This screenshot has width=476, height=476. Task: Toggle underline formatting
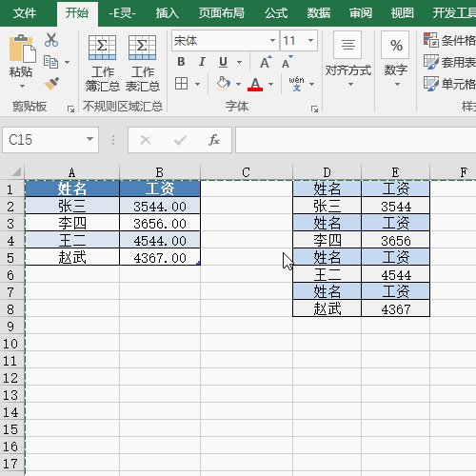pyautogui.click(x=223, y=62)
